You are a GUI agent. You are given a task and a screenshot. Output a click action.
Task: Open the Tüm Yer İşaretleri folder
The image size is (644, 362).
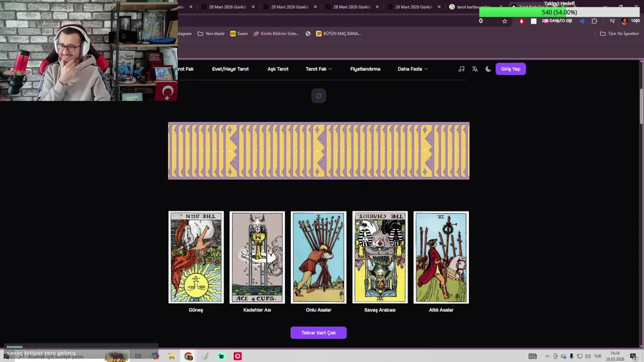coord(619,34)
